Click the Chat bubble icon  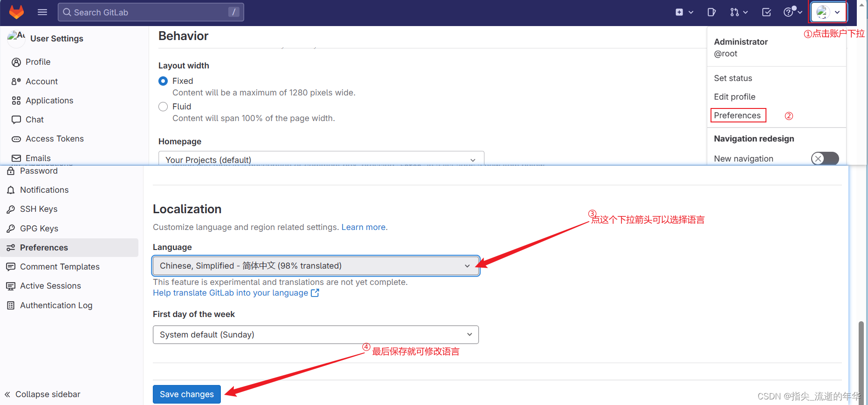pos(16,120)
